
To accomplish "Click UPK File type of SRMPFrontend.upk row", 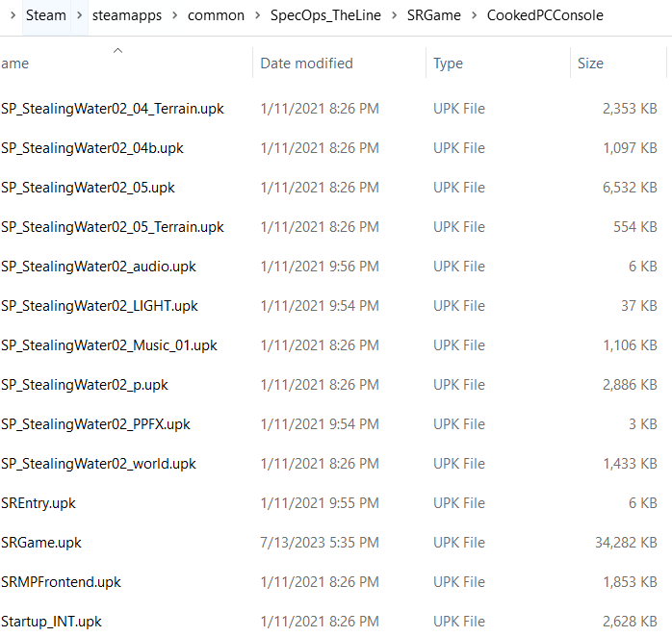I will click(x=459, y=582).
